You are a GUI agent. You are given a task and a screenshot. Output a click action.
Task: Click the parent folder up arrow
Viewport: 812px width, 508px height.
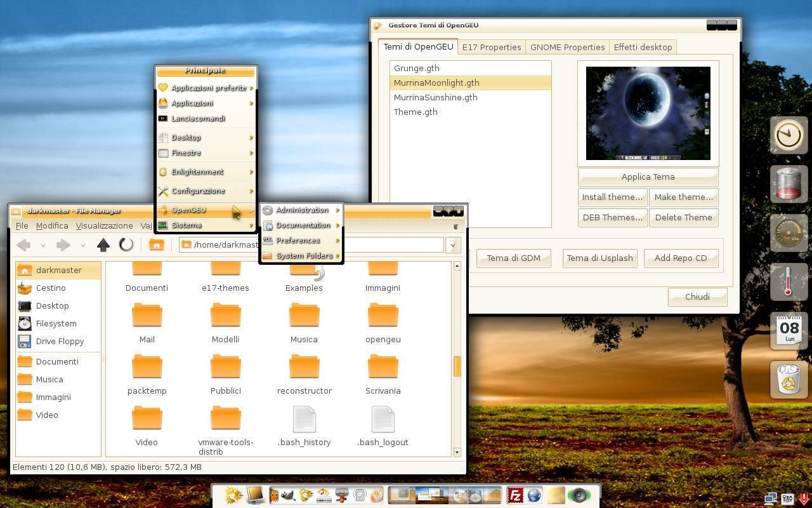point(103,244)
